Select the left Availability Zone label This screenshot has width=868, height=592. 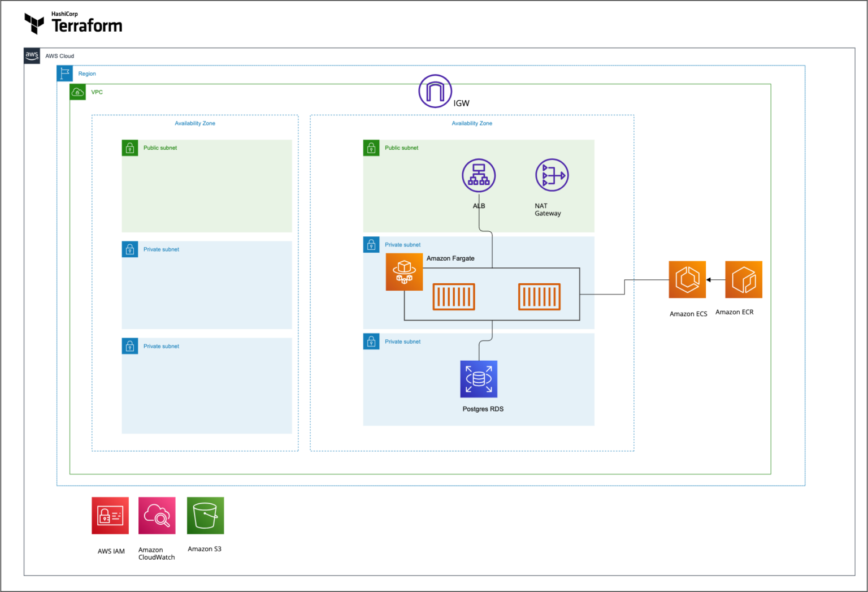coord(195,123)
